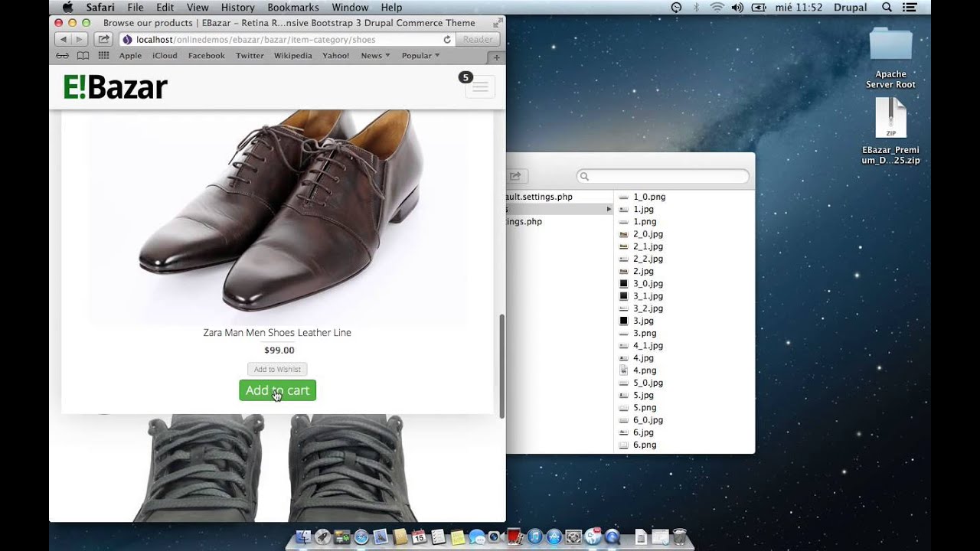980x551 pixels.
Task: Open the bookmarks book icon
Action: pos(83,56)
